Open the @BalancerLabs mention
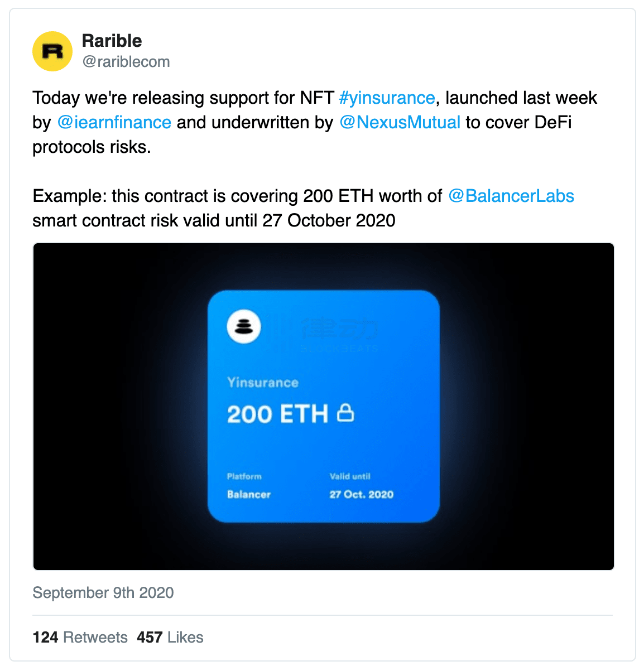644x666 pixels. pyautogui.click(x=511, y=196)
